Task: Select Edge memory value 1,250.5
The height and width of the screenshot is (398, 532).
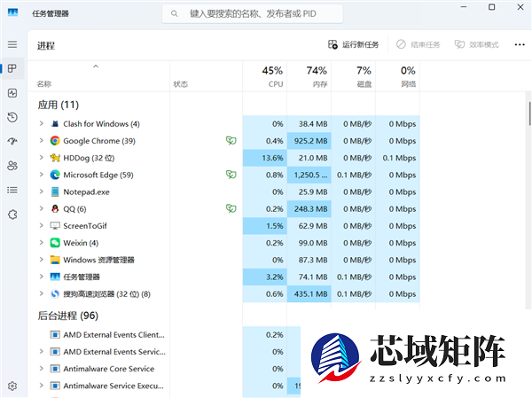Action: (309, 175)
